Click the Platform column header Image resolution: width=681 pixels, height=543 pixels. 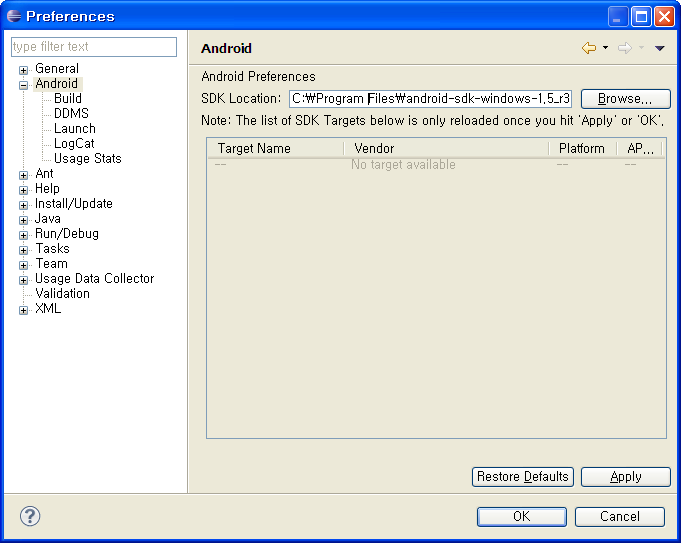(583, 149)
